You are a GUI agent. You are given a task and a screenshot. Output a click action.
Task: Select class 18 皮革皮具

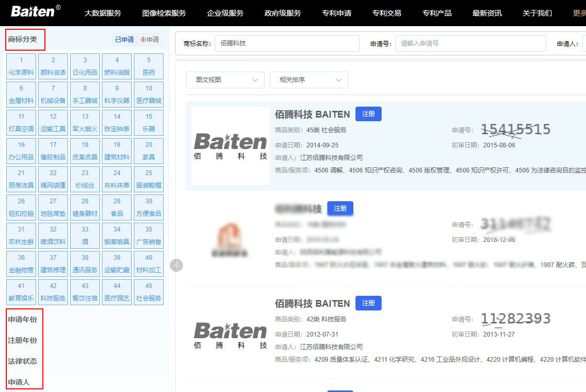click(85, 151)
